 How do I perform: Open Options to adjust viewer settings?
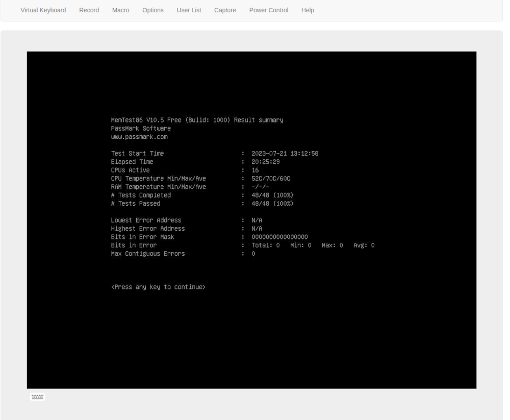152,10
